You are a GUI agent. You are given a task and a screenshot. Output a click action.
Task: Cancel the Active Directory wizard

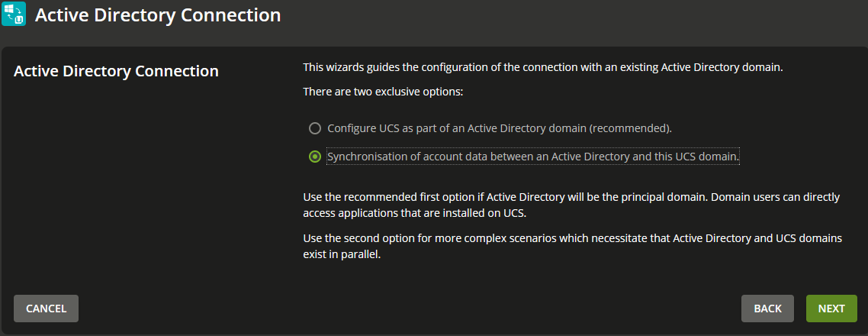46,309
